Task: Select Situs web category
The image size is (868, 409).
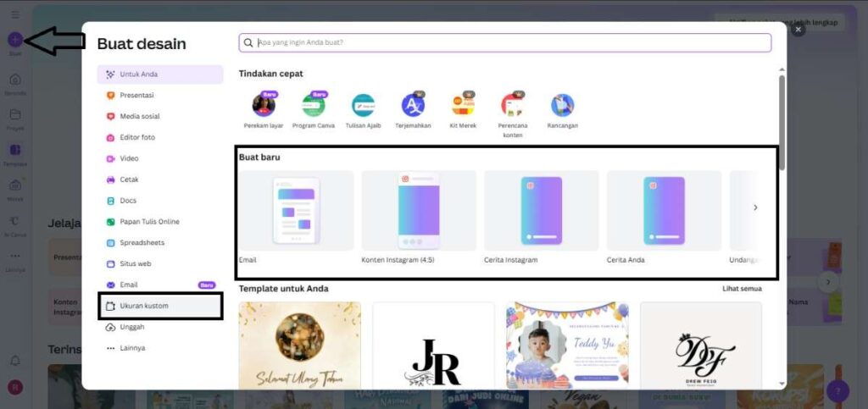Action: (x=160, y=263)
